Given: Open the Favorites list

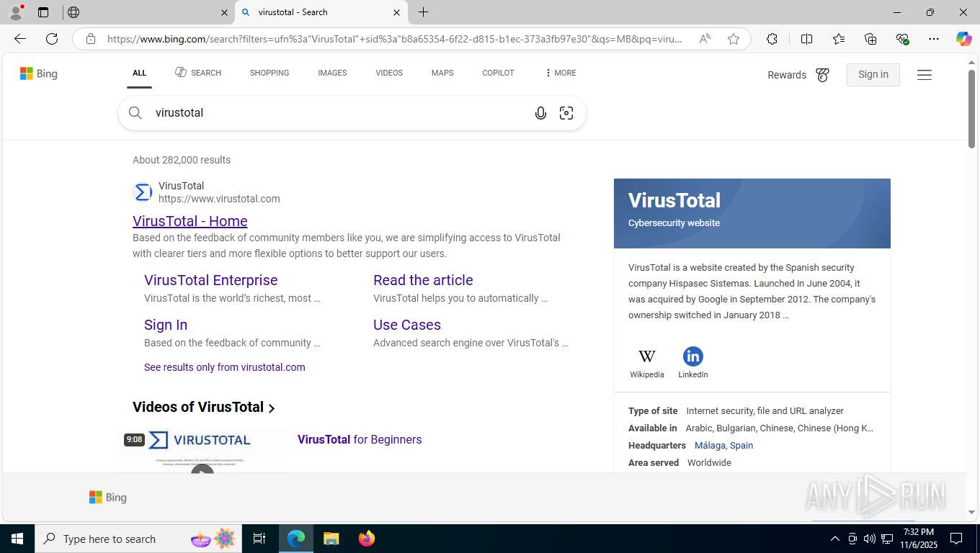Looking at the screenshot, I should pyautogui.click(x=839, y=39).
